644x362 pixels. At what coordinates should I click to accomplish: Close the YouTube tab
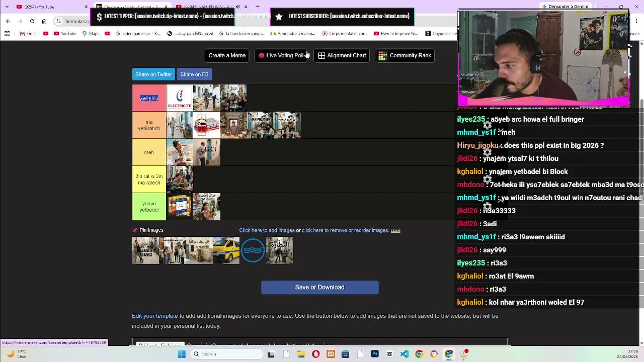click(86, 7)
